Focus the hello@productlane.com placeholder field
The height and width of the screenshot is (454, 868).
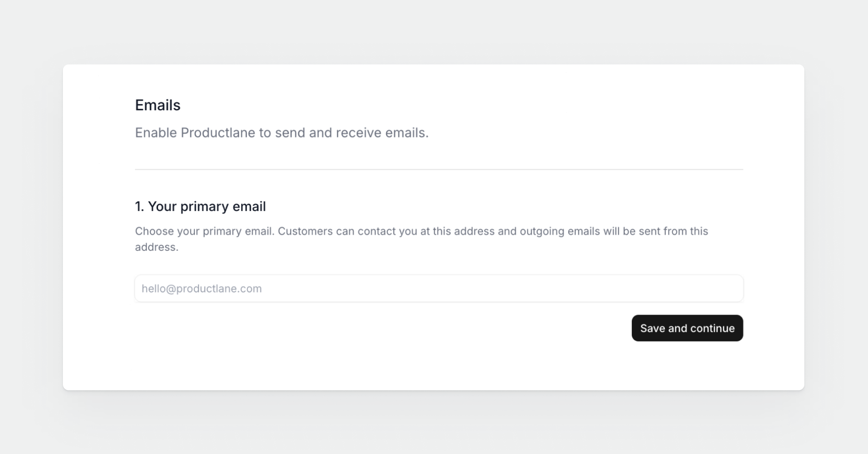click(x=201, y=289)
